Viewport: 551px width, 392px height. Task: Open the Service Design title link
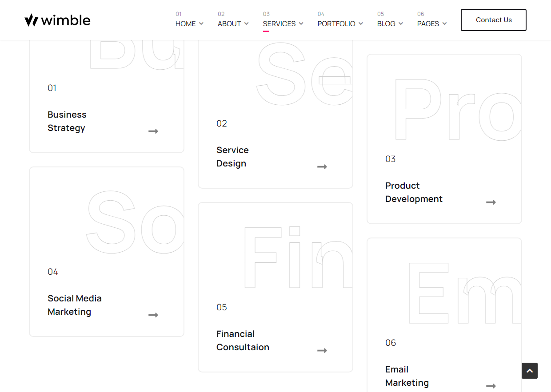(x=232, y=157)
